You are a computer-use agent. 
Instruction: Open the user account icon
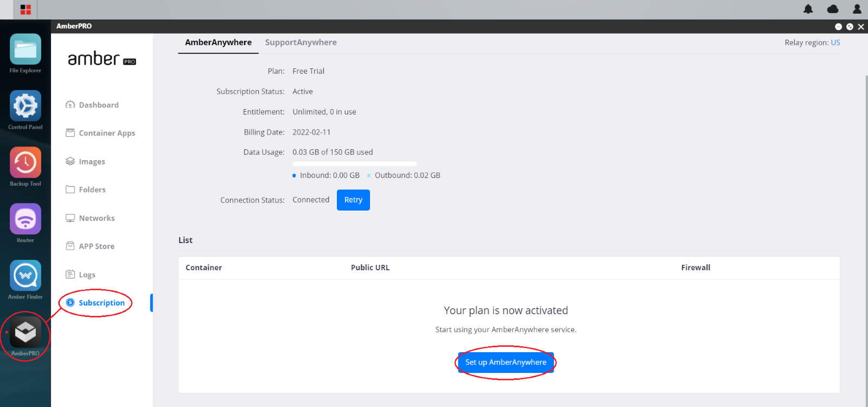(x=857, y=9)
